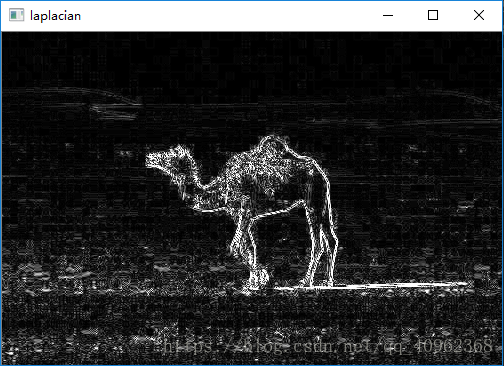Click the camel edge-detection image
The image size is (504, 366).
point(252,198)
